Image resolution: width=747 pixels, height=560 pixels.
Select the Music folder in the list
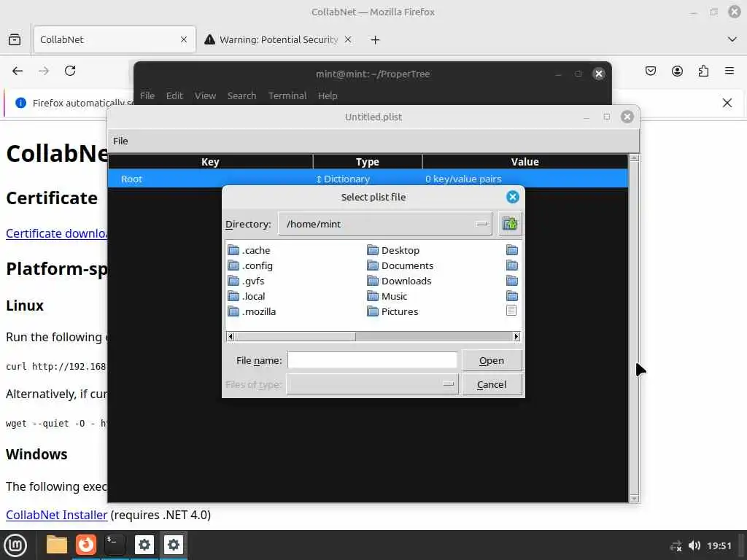point(387,296)
